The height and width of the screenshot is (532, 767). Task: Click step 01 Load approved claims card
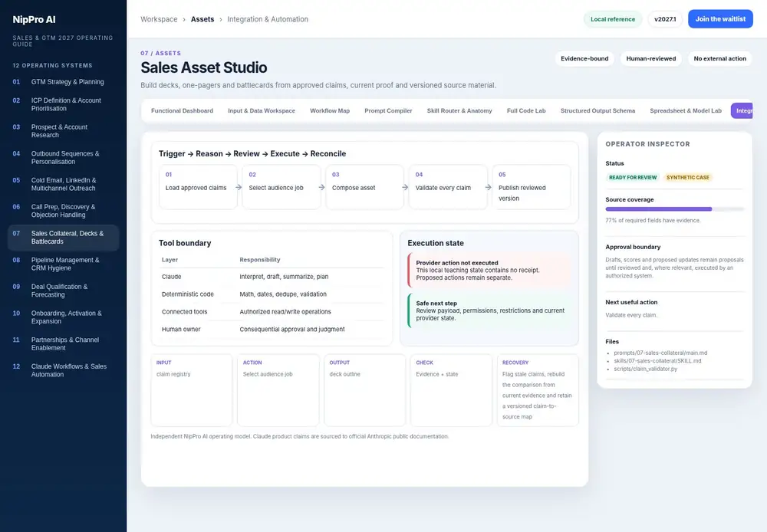pos(198,187)
